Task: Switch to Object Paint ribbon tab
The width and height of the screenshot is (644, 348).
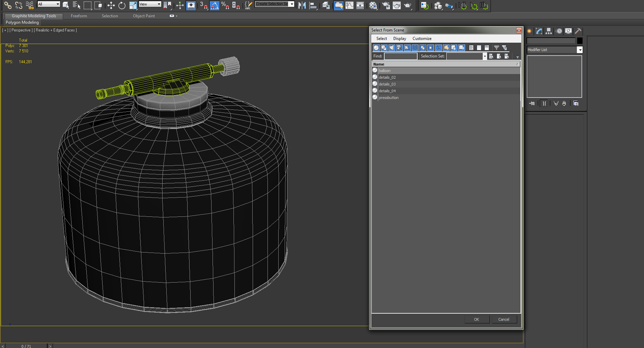Action: [144, 16]
